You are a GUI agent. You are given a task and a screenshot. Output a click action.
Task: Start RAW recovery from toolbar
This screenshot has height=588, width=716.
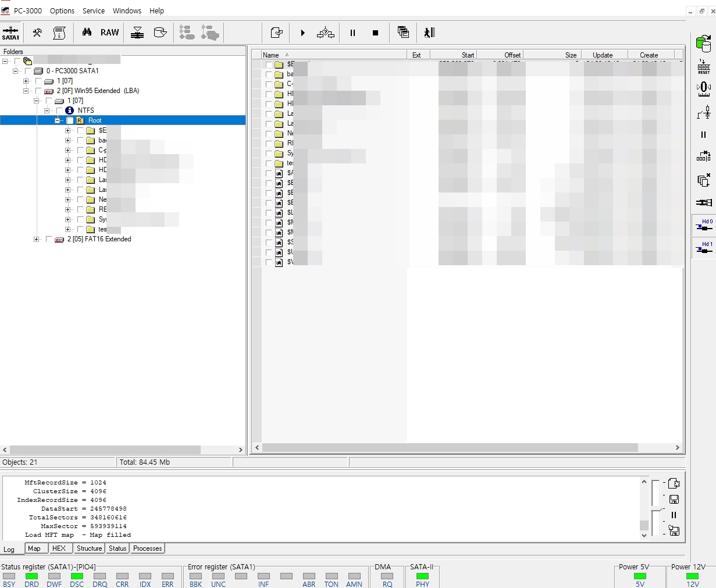point(109,33)
